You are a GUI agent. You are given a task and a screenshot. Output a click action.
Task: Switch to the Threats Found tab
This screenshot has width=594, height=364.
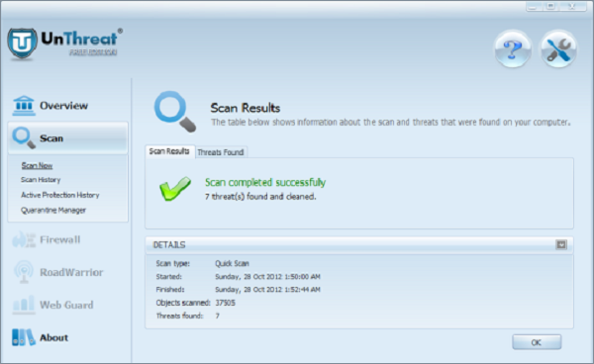[221, 152]
